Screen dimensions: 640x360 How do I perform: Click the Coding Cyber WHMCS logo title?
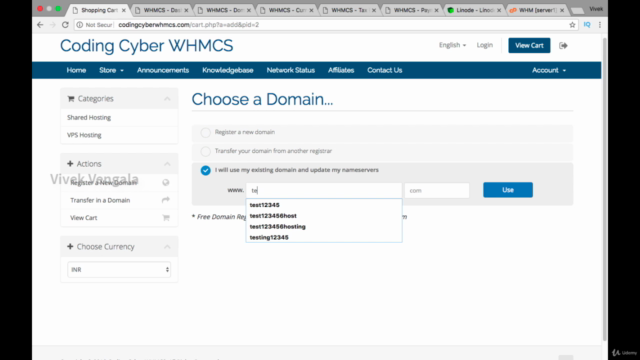click(146, 46)
